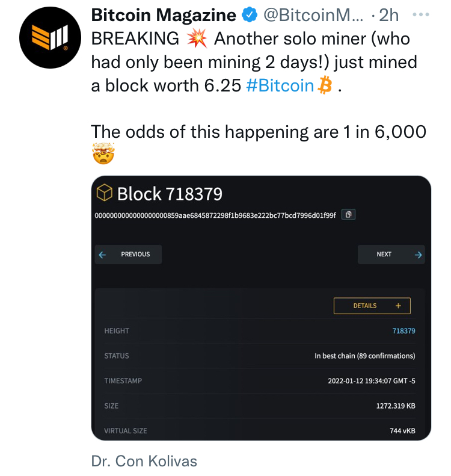451x476 pixels.
Task: Copy the block hash with copy icon
Action: tap(349, 215)
